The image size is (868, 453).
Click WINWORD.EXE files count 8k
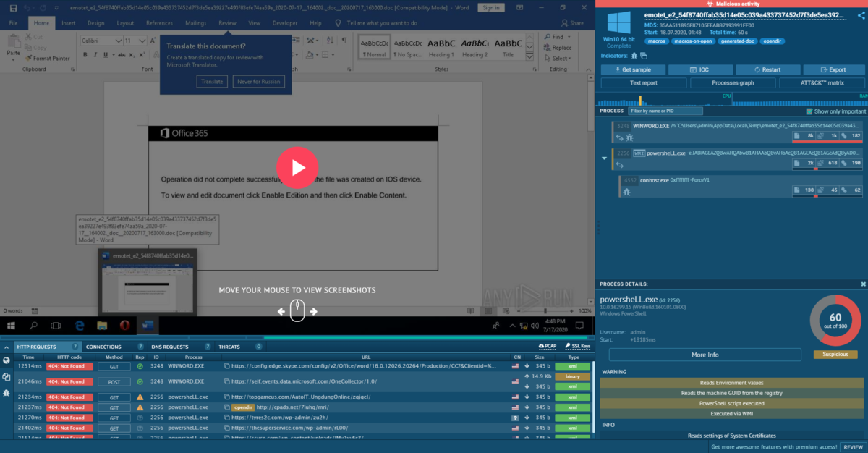tap(804, 135)
